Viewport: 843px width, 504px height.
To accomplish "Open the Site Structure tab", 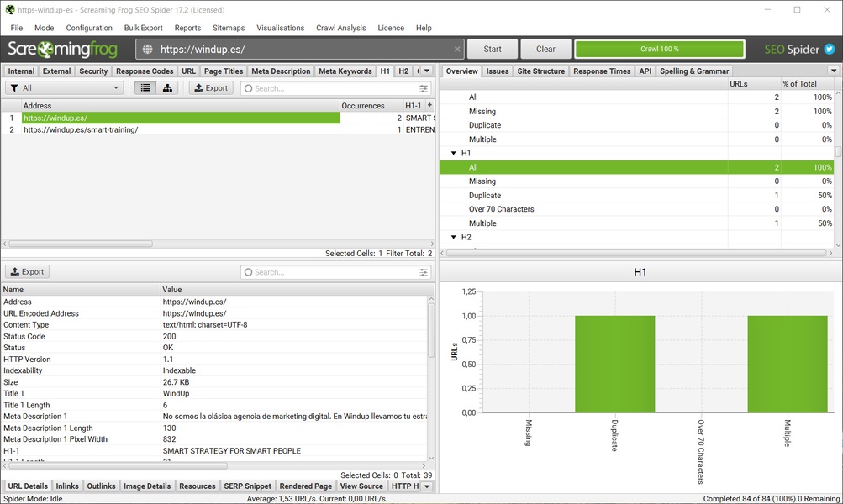I will point(541,71).
